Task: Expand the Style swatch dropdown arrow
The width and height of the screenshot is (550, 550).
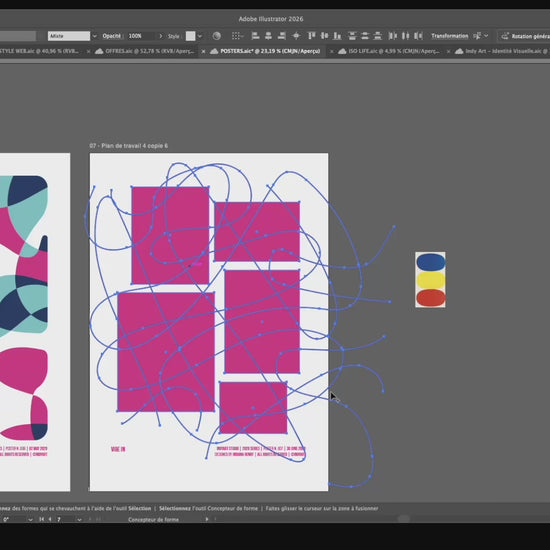Action: [x=200, y=36]
